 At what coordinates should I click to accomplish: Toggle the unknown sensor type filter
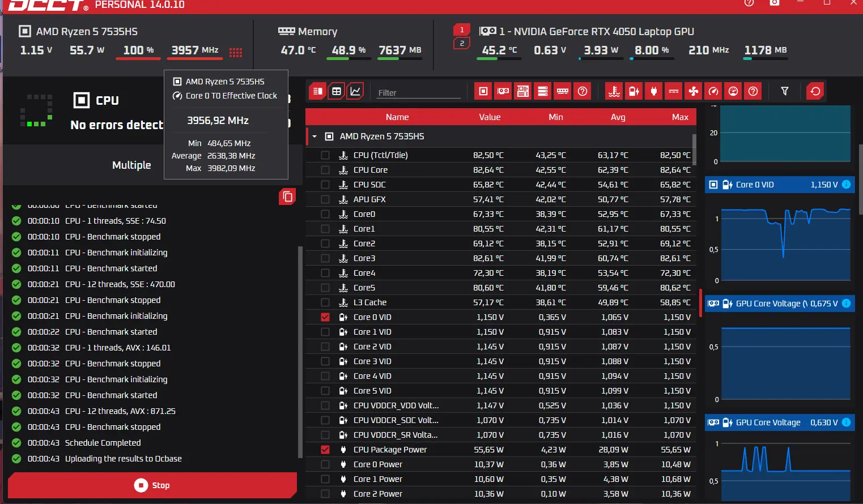(753, 91)
